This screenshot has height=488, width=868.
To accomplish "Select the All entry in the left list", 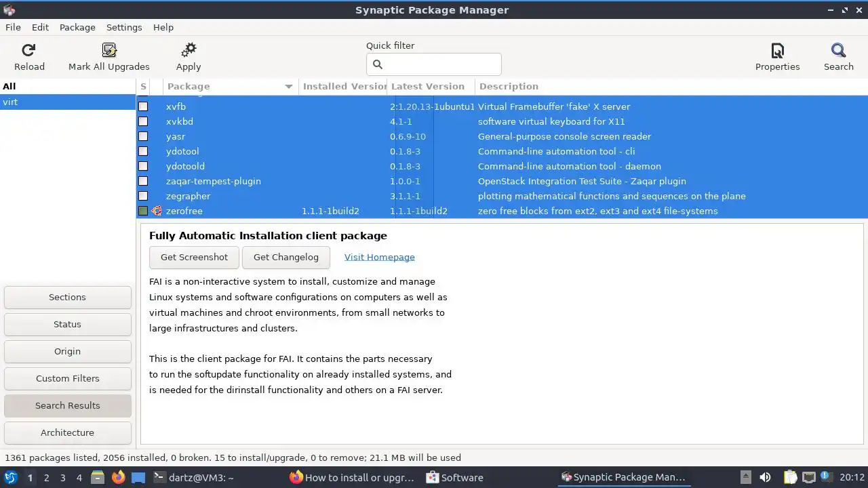I will coord(68,86).
